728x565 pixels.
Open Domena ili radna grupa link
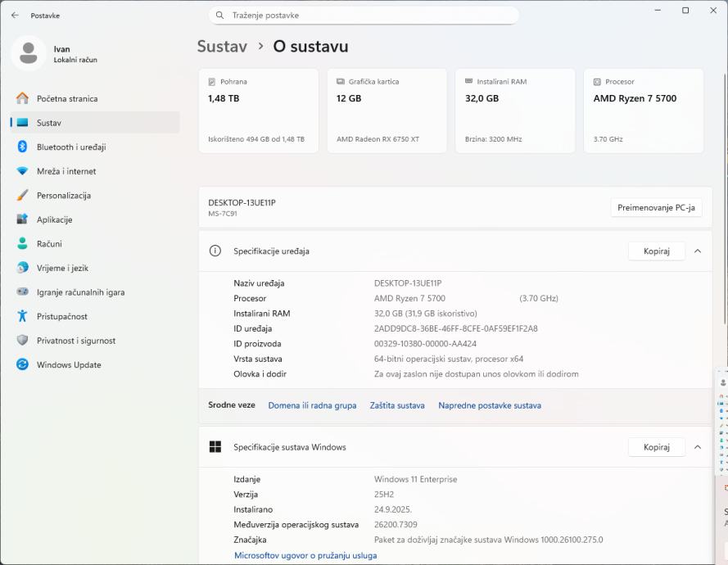coord(312,405)
